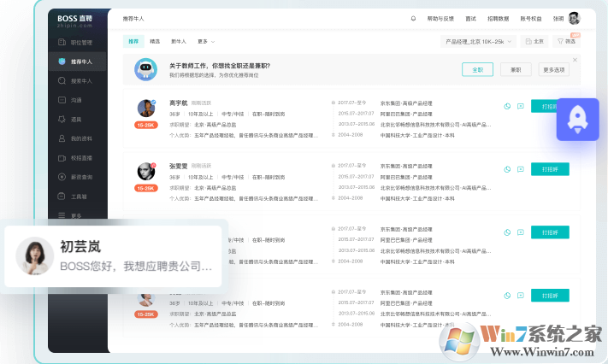Expand the 更多 tab dropdown
Screen dimensions: 608x364
click(205, 41)
